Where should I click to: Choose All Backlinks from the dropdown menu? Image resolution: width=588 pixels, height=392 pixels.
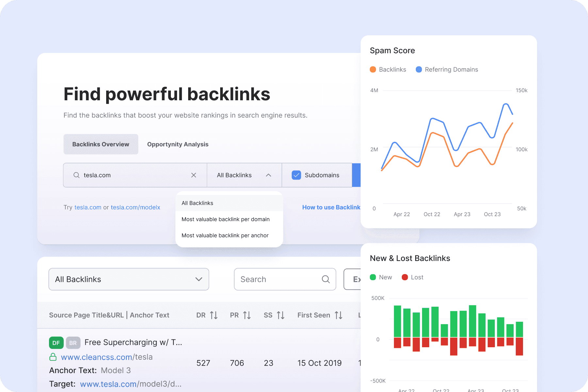[229, 203]
